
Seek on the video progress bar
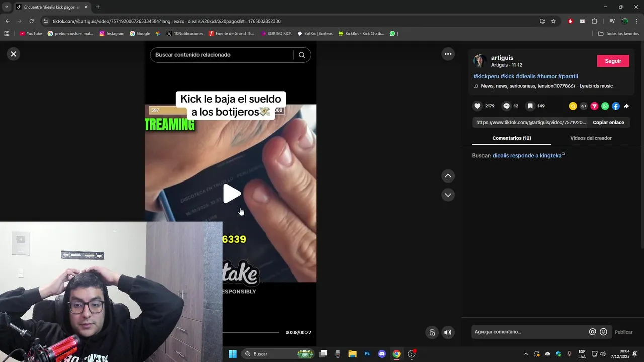click(251, 332)
